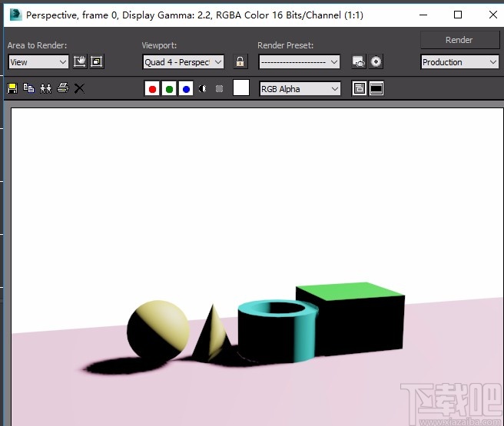The width and height of the screenshot is (504, 426).
Task: Toggle the frame buffer UI display icon
Action: 376,88
